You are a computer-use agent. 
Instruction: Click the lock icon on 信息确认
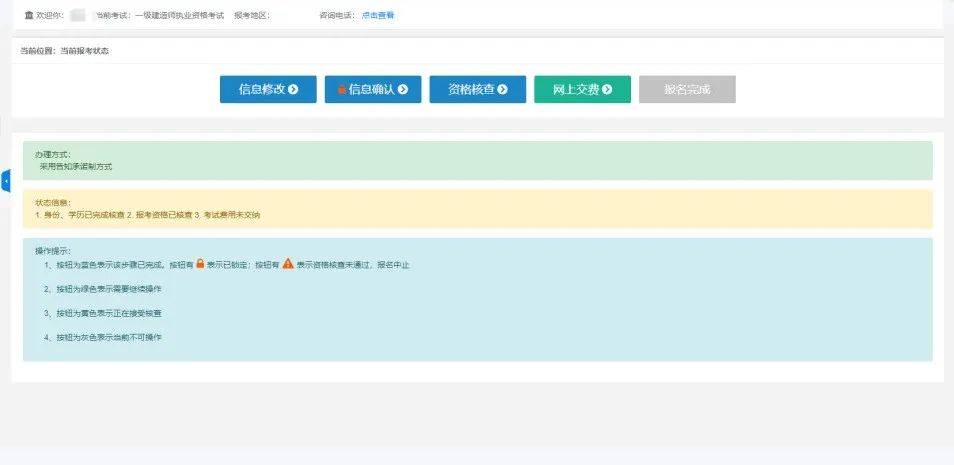(x=342, y=89)
